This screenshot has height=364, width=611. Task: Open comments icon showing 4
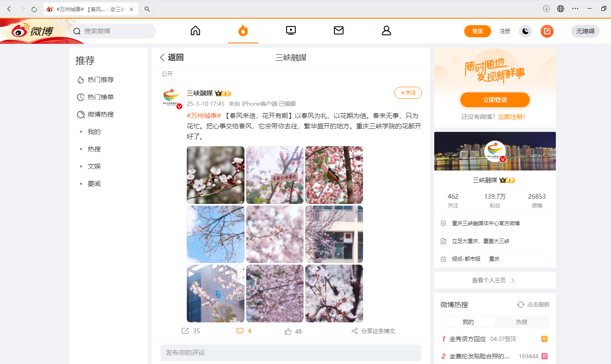tap(240, 331)
